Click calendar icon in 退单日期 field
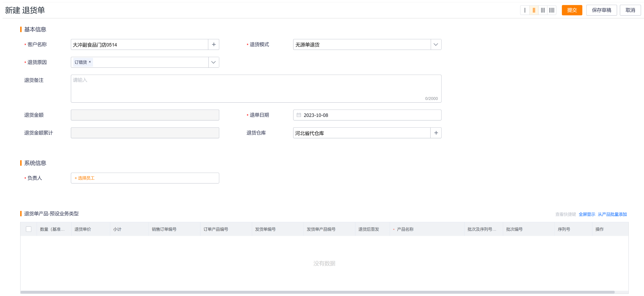Image resolution: width=644 pixels, height=296 pixels. [x=299, y=115]
